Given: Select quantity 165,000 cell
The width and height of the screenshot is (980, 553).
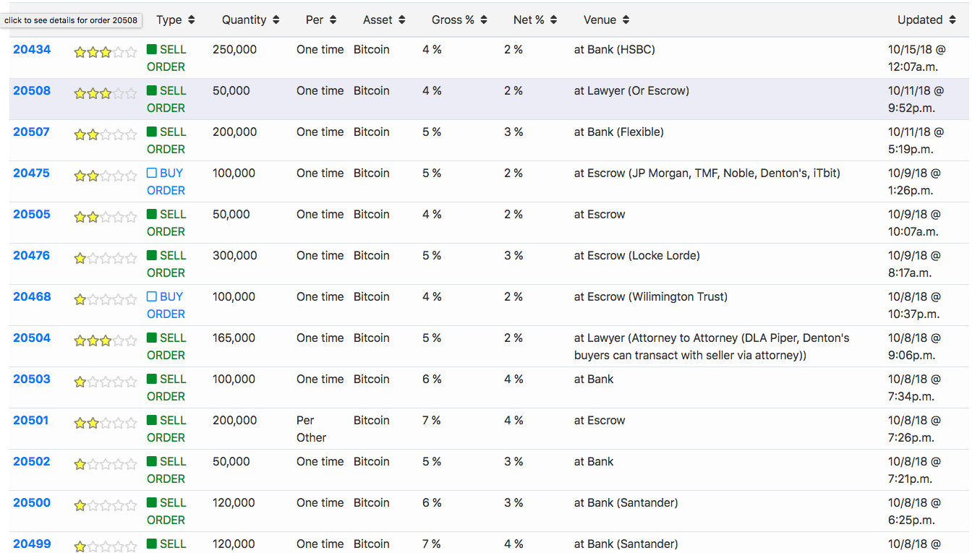Looking at the screenshot, I should click(234, 338).
